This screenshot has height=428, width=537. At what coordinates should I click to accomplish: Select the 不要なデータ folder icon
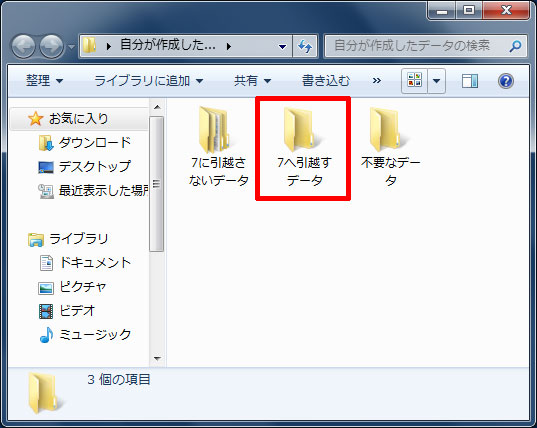click(x=387, y=130)
